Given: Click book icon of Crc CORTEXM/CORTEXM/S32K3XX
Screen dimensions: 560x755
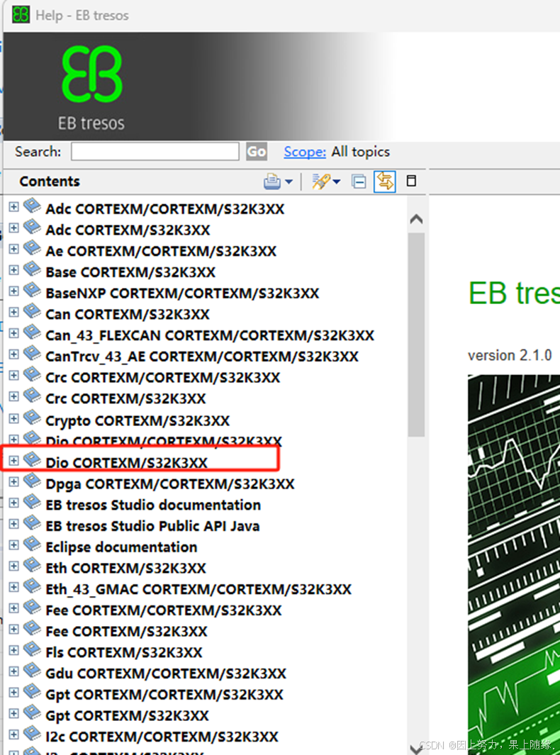Looking at the screenshot, I should point(33,374).
